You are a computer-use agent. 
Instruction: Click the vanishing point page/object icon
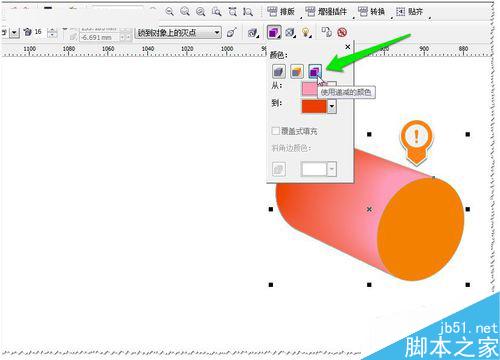[231, 33]
